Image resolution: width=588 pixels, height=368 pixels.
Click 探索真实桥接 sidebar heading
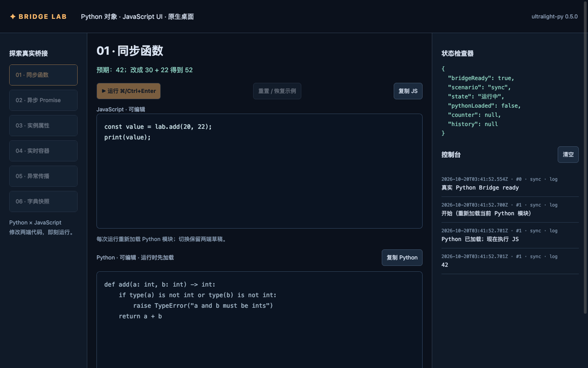click(x=28, y=54)
